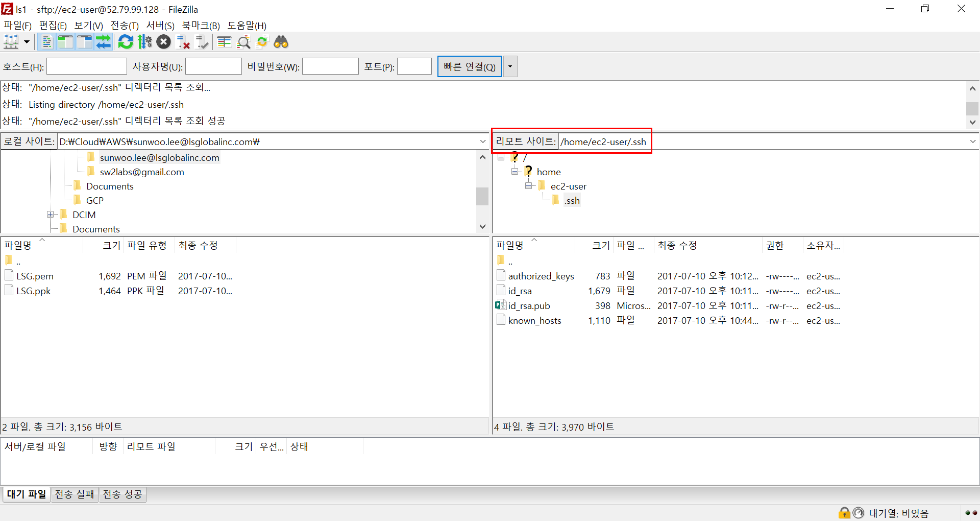The height and width of the screenshot is (521, 980).
Task: Sort remote files by 최종 수정
Action: (708, 245)
